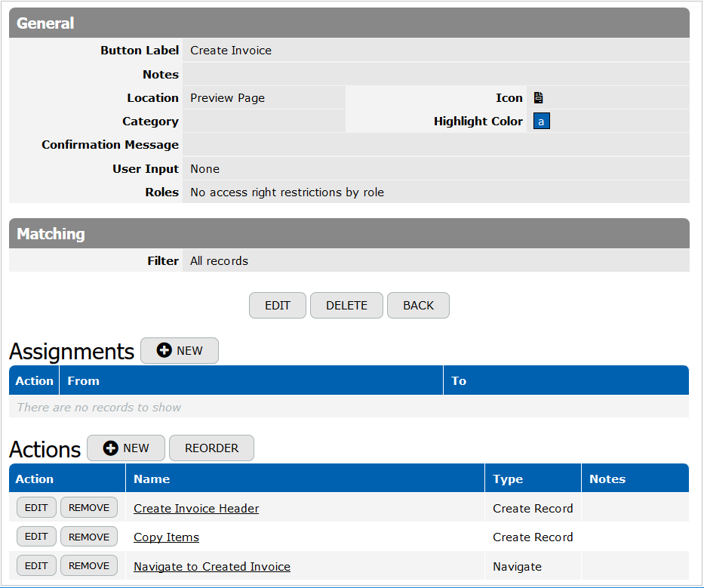Click the blue Highlight Color swatch
704x588 pixels.
tap(542, 122)
